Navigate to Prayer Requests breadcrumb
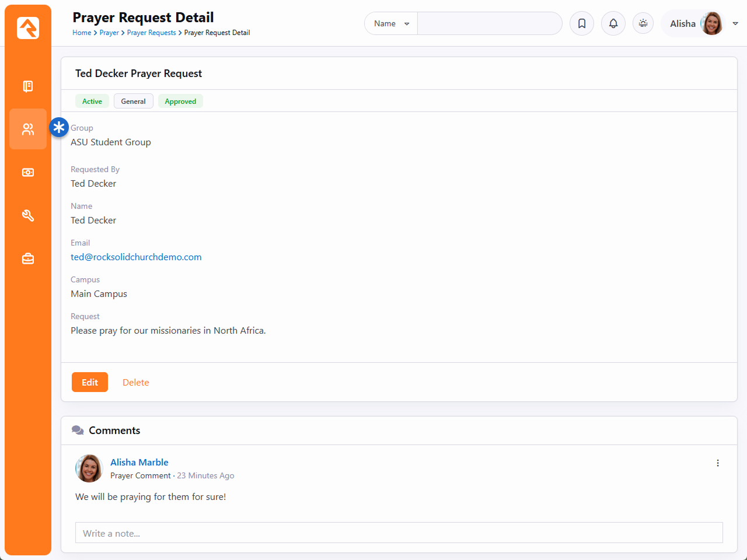 151,33
